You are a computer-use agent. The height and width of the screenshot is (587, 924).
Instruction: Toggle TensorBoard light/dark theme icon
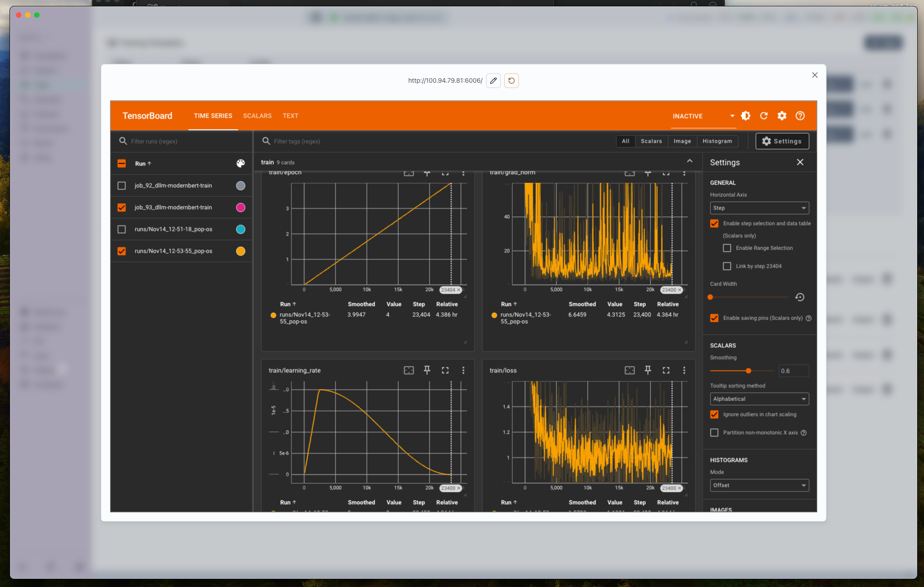[x=745, y=116]
